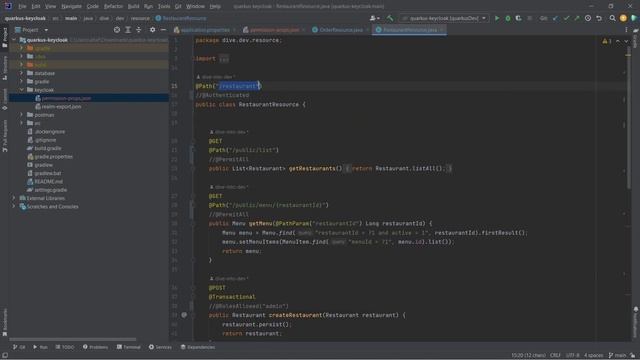Click the editor vertical scrollbar
Viewport: 640px width, 360px height.
pyautogui.click(x=629, y=118)
